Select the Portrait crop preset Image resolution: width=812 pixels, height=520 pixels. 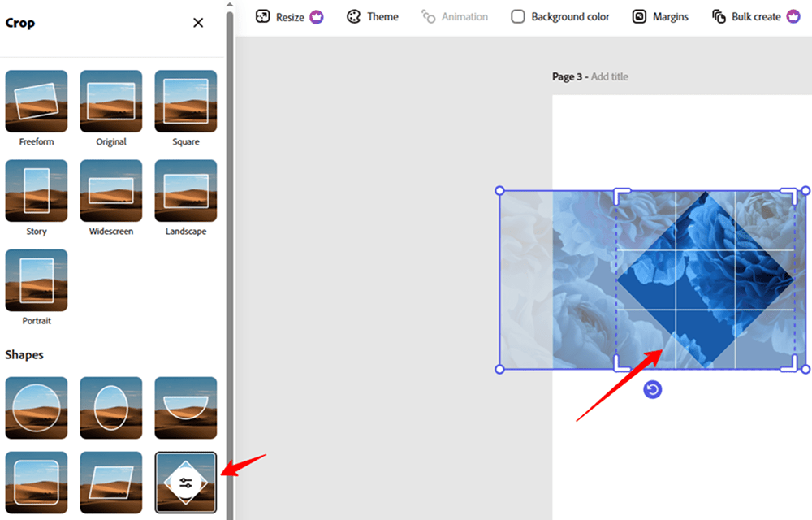[37, 280]
